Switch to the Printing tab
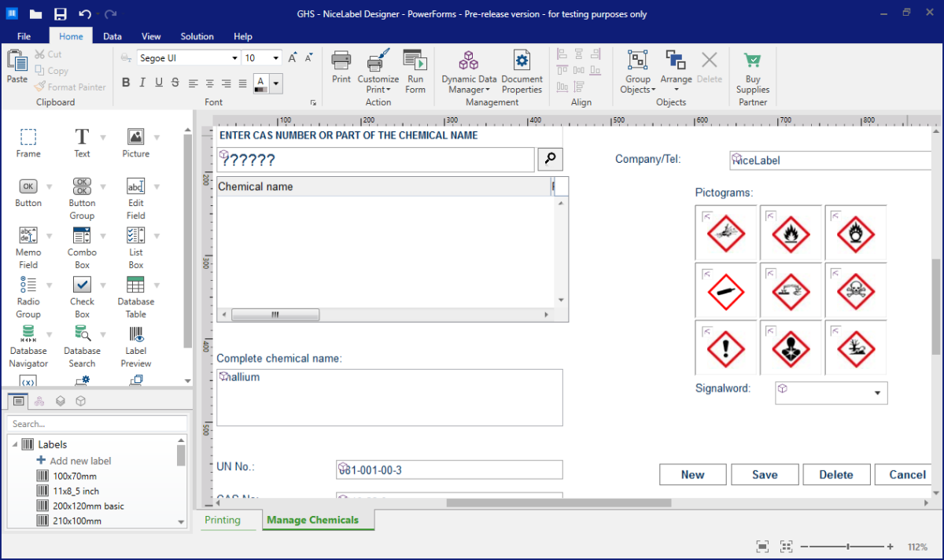The height and width of the screenshot is (560, 944). tap(230, 520)
